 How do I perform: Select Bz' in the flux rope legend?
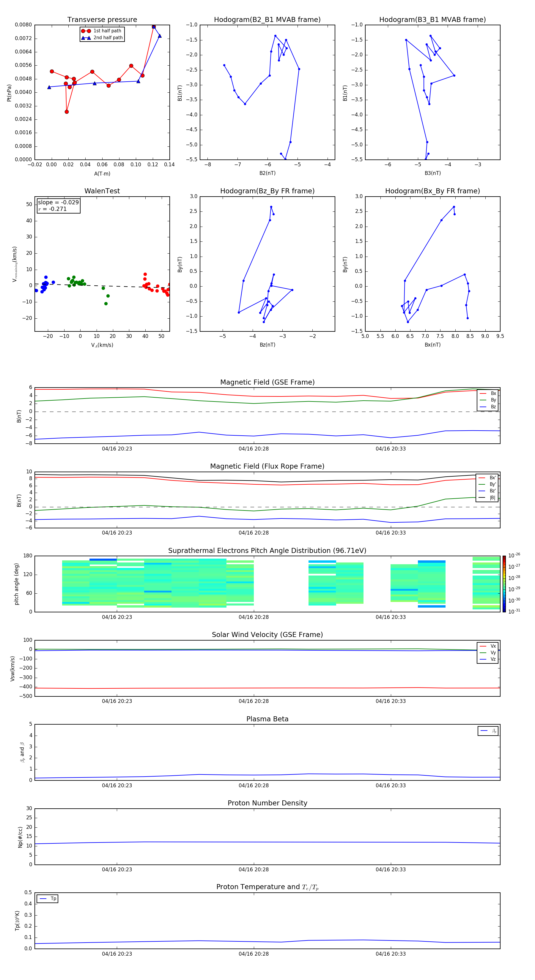pyautogui.click(x=487, y=491)
